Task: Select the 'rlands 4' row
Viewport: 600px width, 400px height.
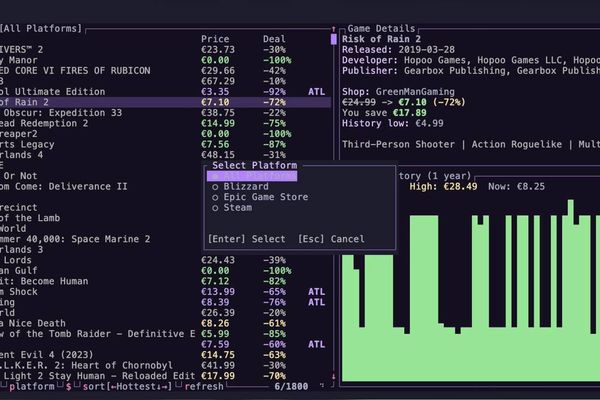Action: pos(165,155)
